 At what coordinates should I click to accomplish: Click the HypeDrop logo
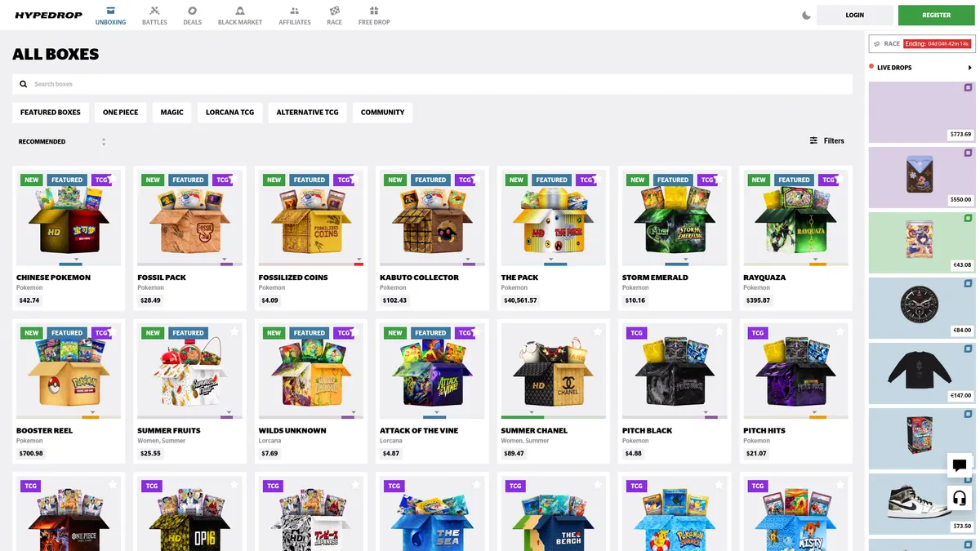click(x=48, y=15)
